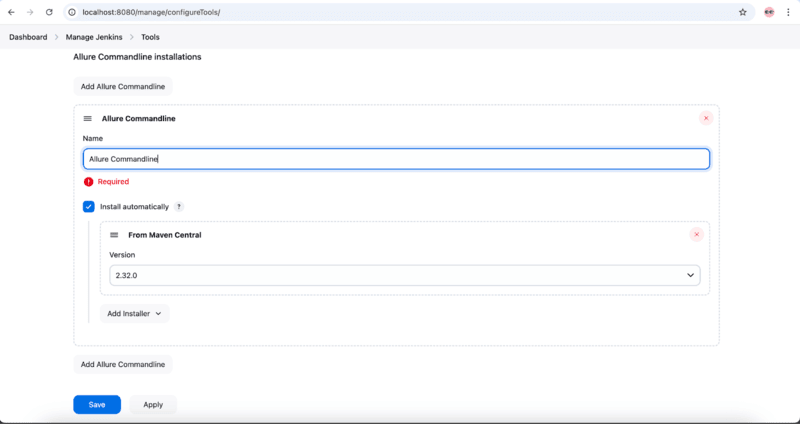The width and height of the screenshot is (800, 424).
Task: Go to Dashboard breadcrumb
Action: [28, 37]
